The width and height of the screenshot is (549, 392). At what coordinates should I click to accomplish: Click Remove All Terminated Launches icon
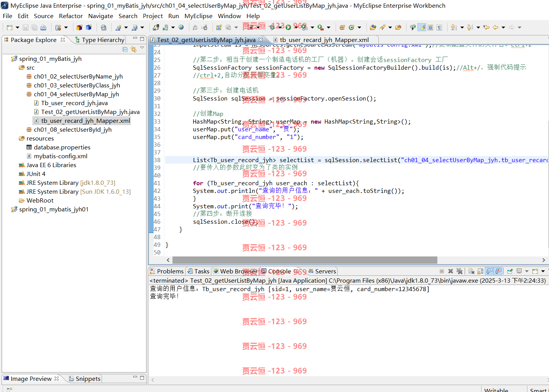point(459,271)
